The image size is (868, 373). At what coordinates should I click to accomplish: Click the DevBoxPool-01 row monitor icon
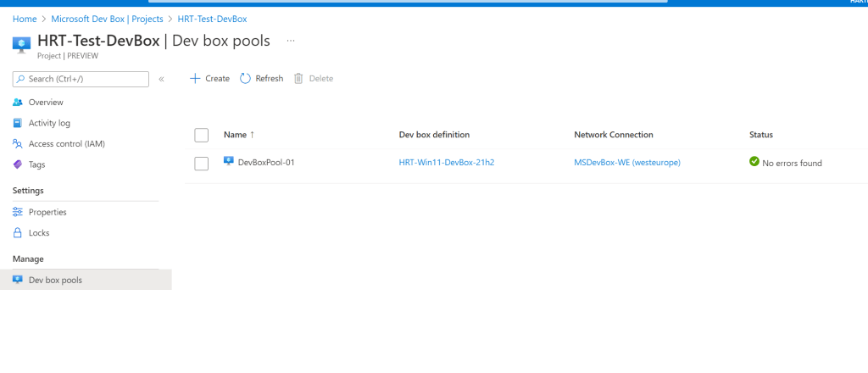[229, 161]
